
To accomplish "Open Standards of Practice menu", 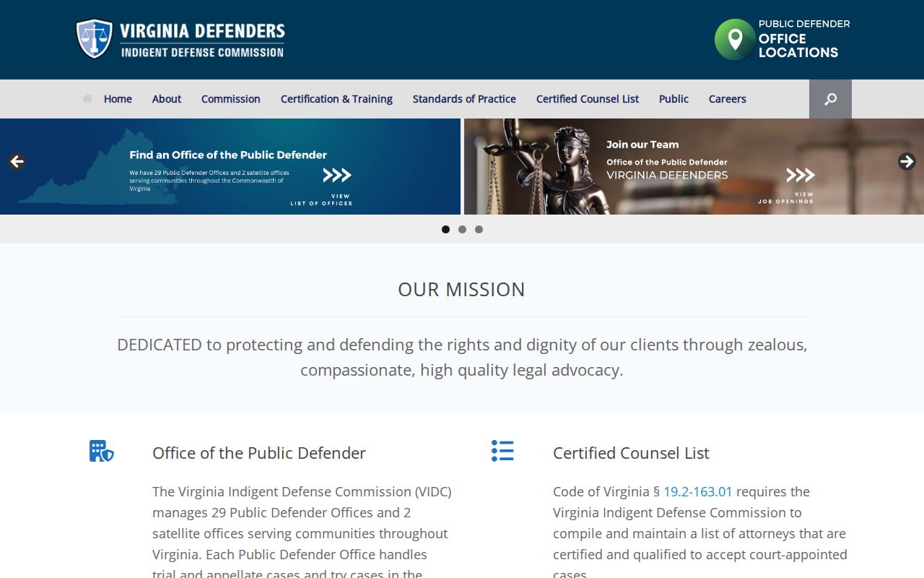I will pyautogui.click(x=464, y=99).
